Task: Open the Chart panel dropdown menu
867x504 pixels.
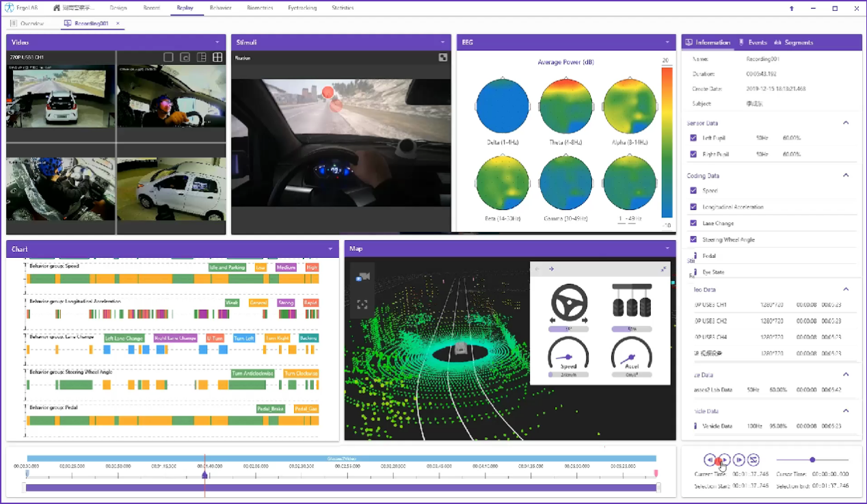Action: pos(331,249)
